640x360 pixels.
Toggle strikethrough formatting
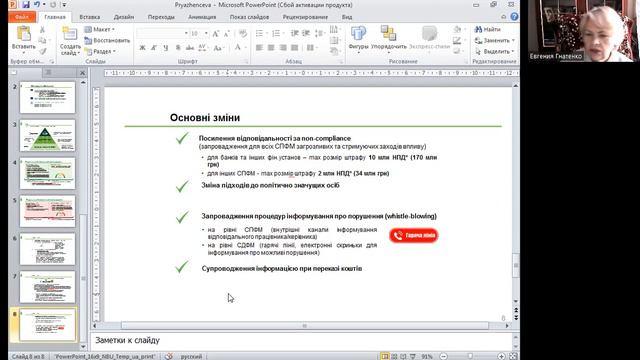click(x=190, y=48)
